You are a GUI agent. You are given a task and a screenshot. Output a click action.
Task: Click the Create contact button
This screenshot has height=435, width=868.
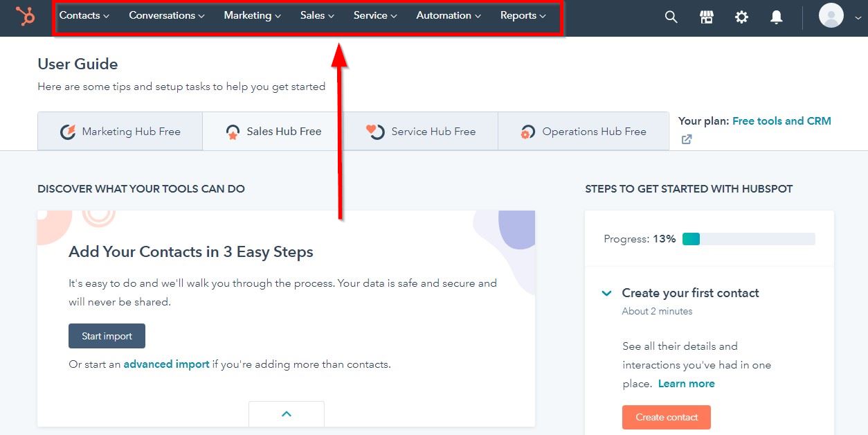pyautogui.click(x=667, y=417)
